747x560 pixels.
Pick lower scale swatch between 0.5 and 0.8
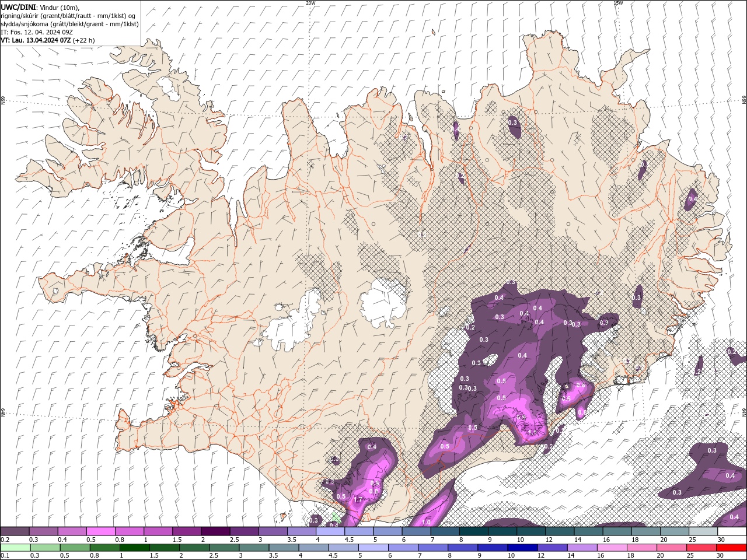[x=75, y=548]
